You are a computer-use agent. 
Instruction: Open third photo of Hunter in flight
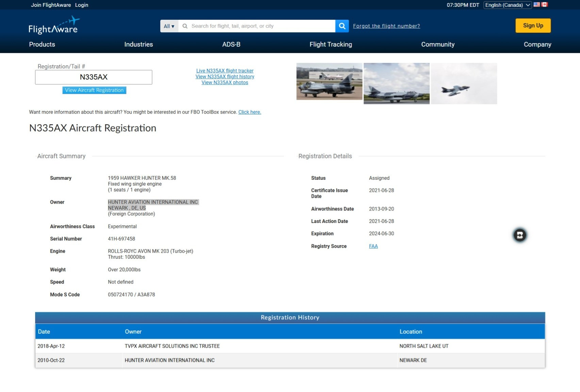[464, 83]
